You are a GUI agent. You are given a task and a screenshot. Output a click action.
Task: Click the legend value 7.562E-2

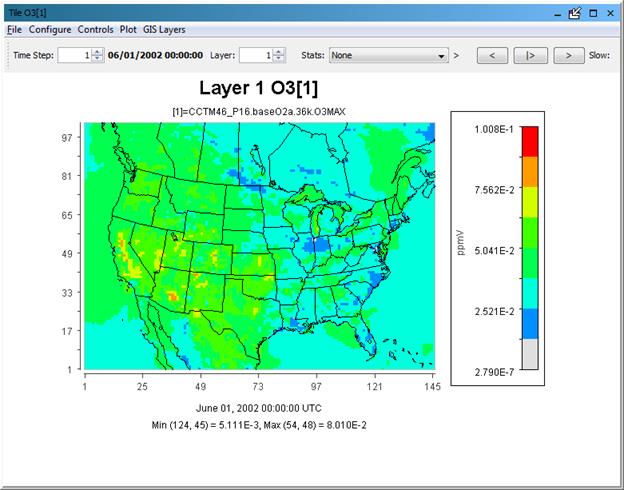494,190
